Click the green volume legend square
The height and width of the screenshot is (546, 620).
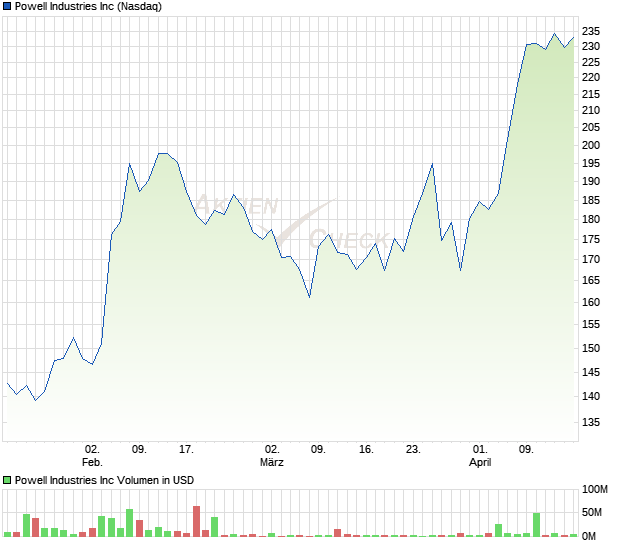(x=7, y=480)
